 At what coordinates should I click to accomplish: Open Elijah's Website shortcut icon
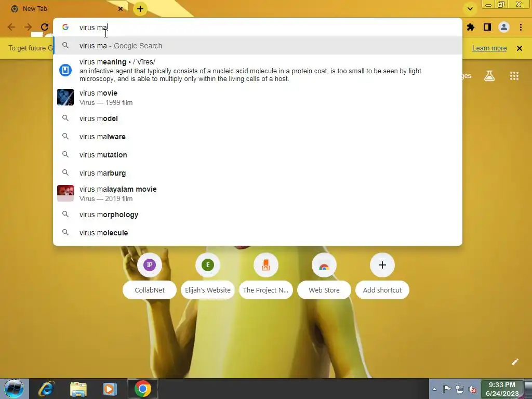(208, 264)
